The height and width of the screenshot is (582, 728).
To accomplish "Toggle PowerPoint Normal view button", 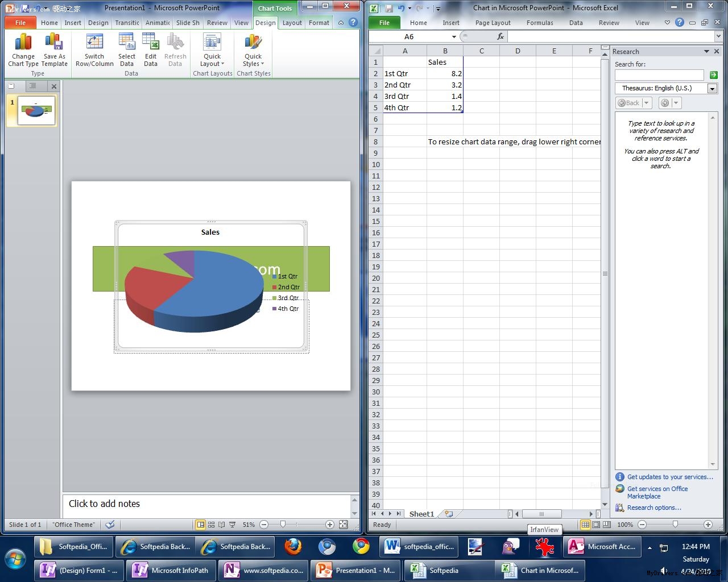I will click(200, 525).
